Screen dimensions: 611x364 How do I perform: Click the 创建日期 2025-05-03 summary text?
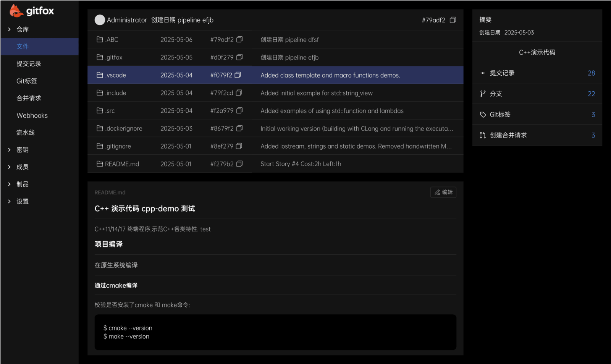[x=507, y=32]
